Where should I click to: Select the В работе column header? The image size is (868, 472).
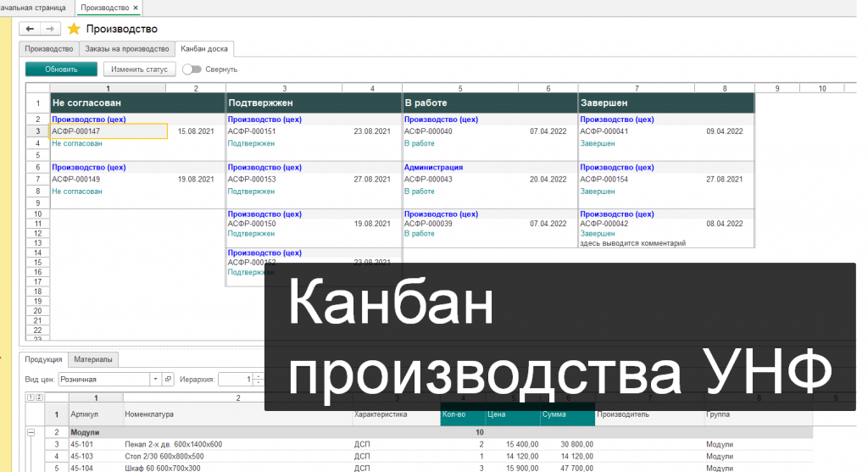point(490,103)
